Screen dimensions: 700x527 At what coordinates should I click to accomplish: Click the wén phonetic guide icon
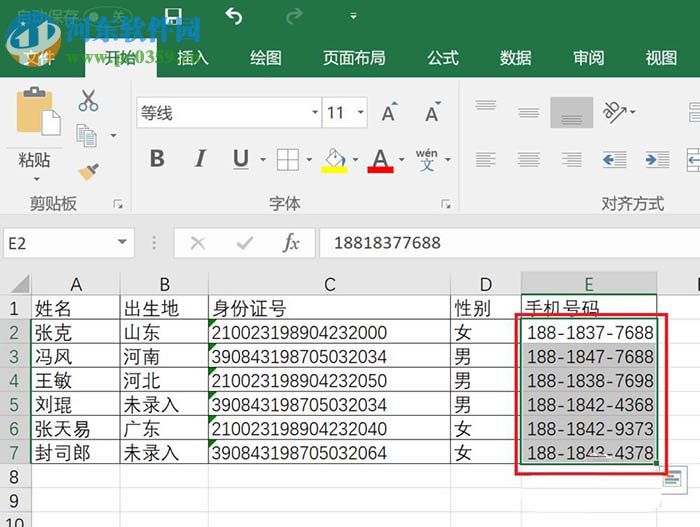(427, 159)
